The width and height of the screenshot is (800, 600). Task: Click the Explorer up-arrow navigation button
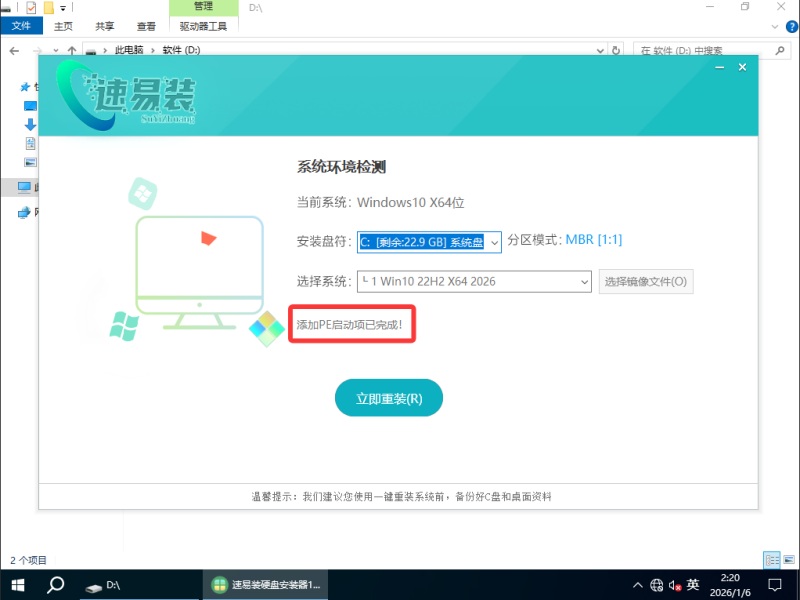(x=73, y=50)
